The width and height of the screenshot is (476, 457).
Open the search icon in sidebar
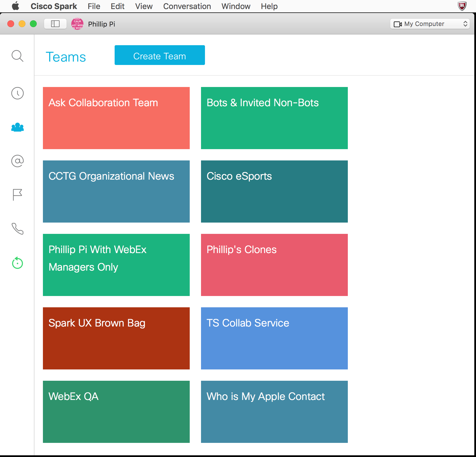[x=17, y=56]
